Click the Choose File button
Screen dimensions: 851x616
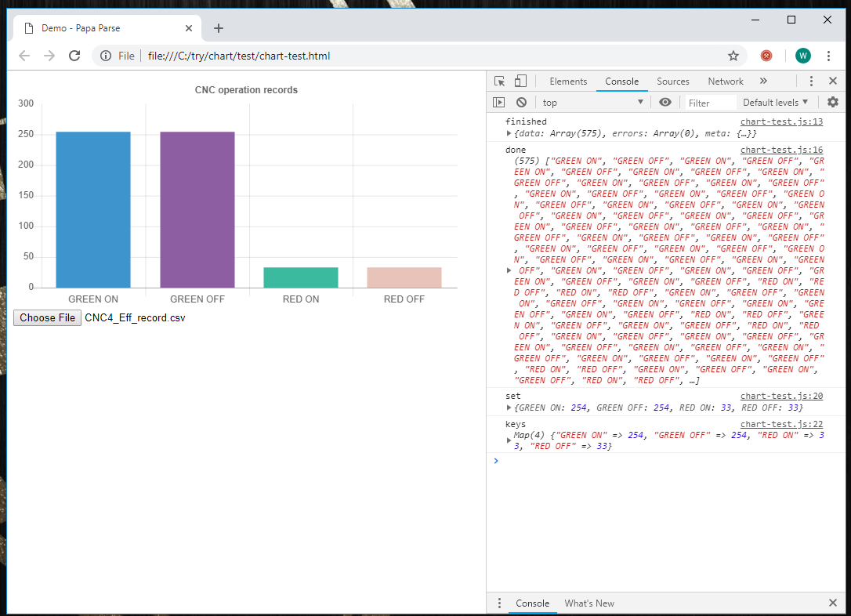click(x=47, y=317)
